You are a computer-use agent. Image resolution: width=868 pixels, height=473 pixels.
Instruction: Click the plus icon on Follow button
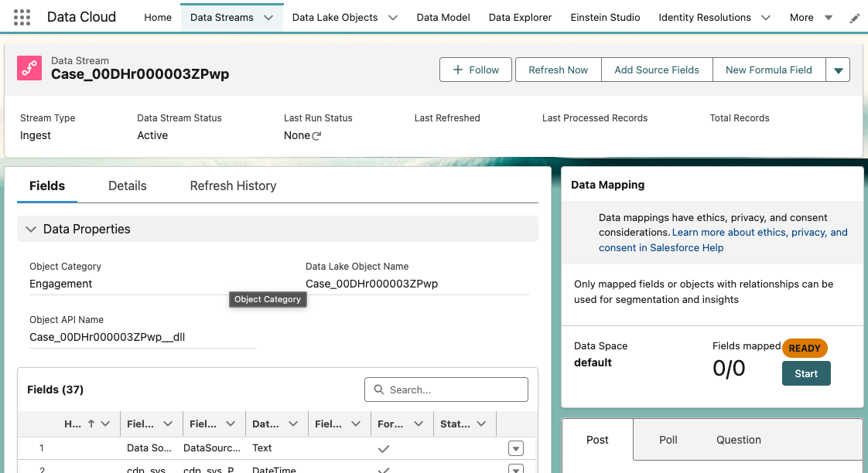coord(457,70)
